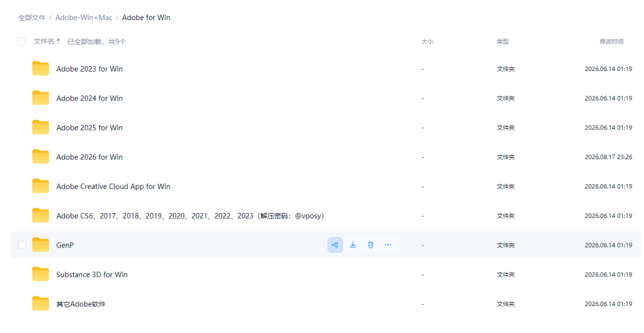Open the GenP folder name
The height and width of the screenshot is (333, 644).
(65, 245)
